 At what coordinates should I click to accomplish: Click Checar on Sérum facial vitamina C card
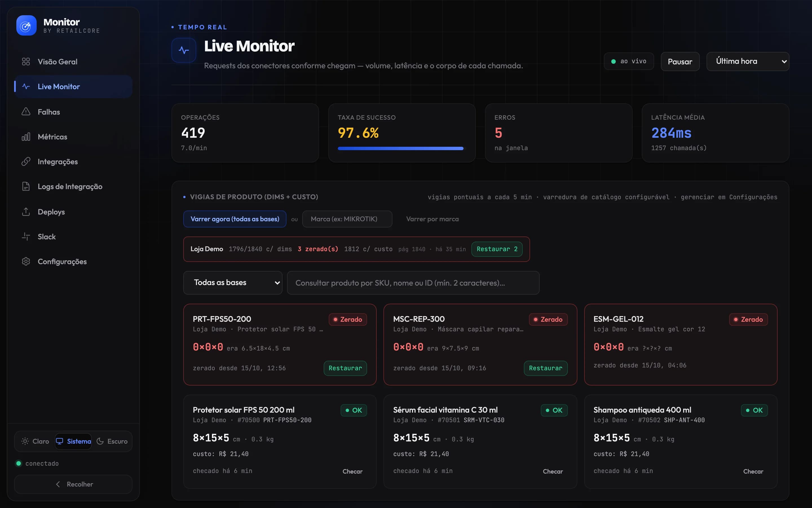point(553,471)
